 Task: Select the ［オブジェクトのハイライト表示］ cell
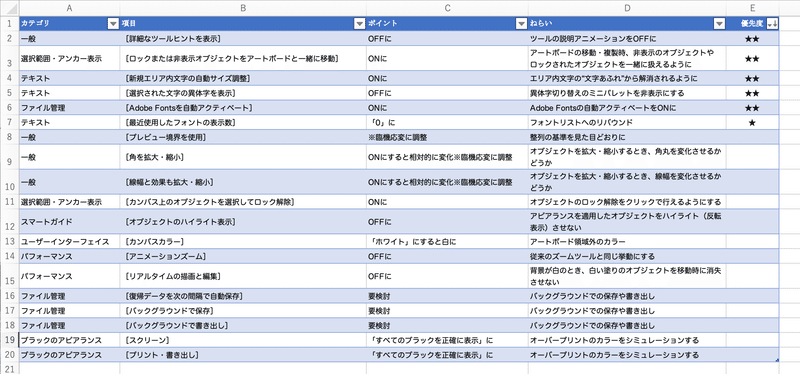tap(243, 221)
